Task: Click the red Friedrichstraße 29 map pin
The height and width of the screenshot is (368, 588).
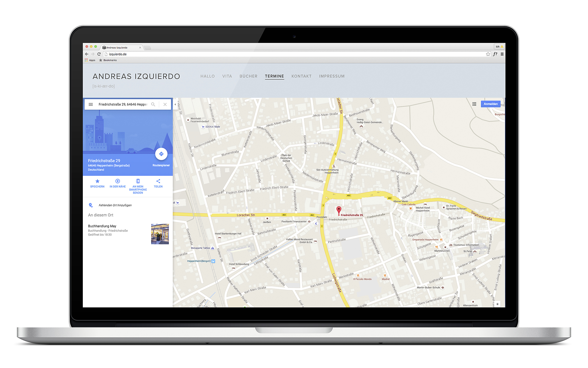Action: 339,210
